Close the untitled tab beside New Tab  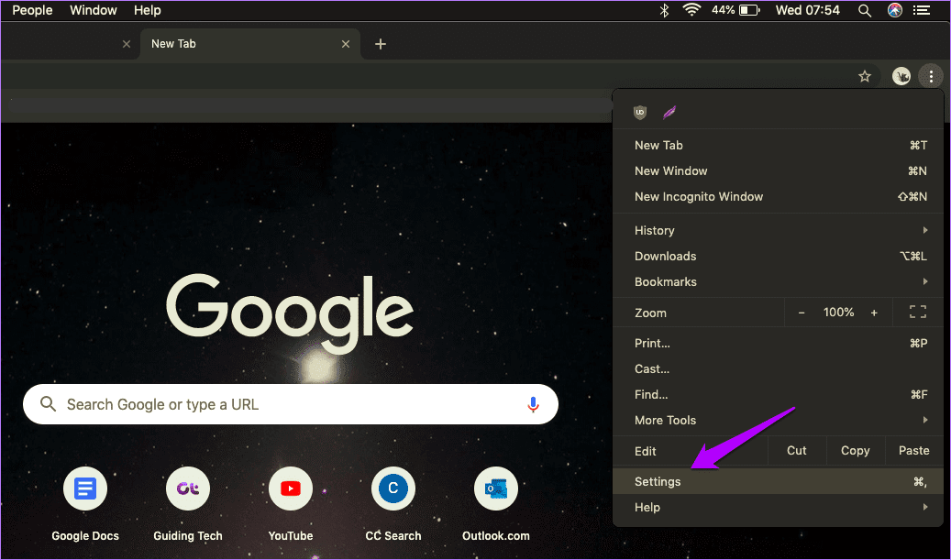(x=127, y=44)
